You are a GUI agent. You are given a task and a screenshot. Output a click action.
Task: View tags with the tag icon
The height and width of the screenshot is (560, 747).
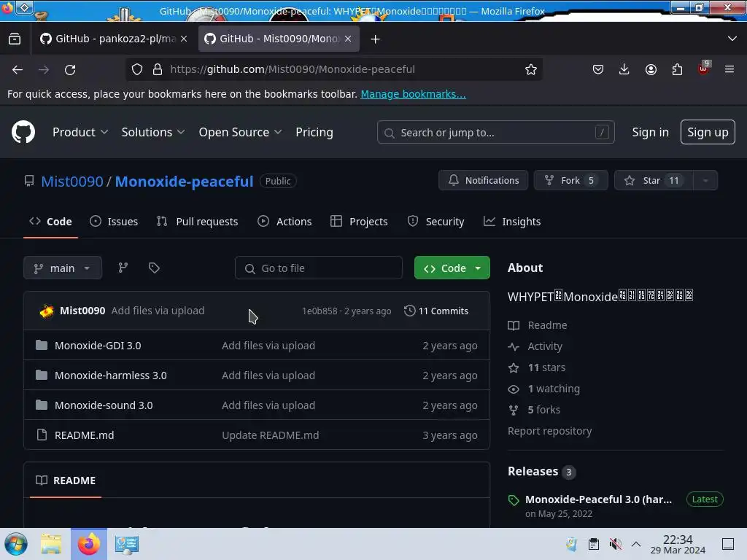(154, 268)
